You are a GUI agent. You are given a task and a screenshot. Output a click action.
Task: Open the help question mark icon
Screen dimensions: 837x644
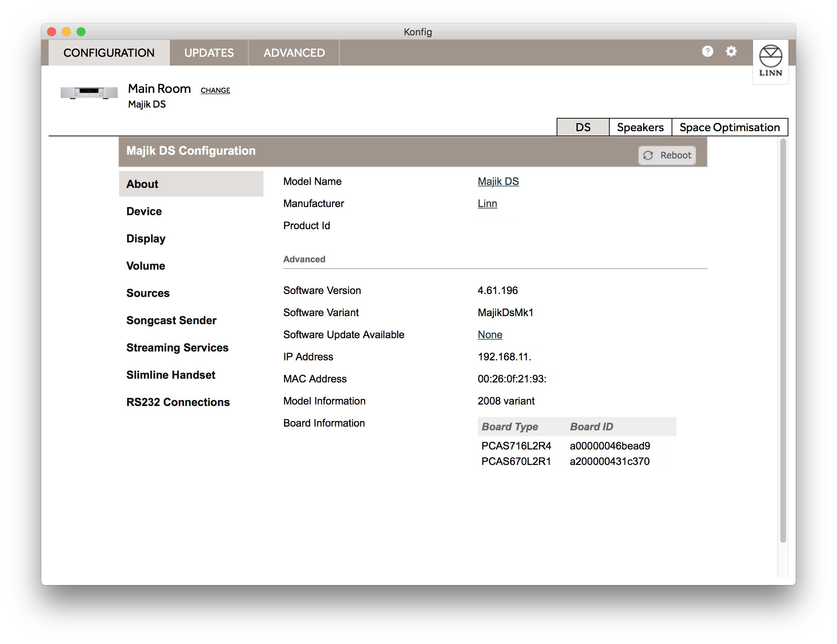coord(707,51)
